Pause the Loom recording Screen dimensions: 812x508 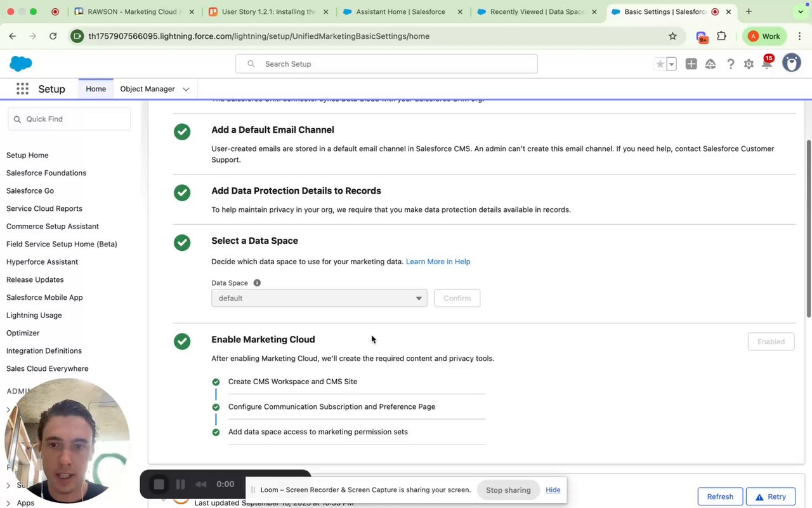[180, 485]
